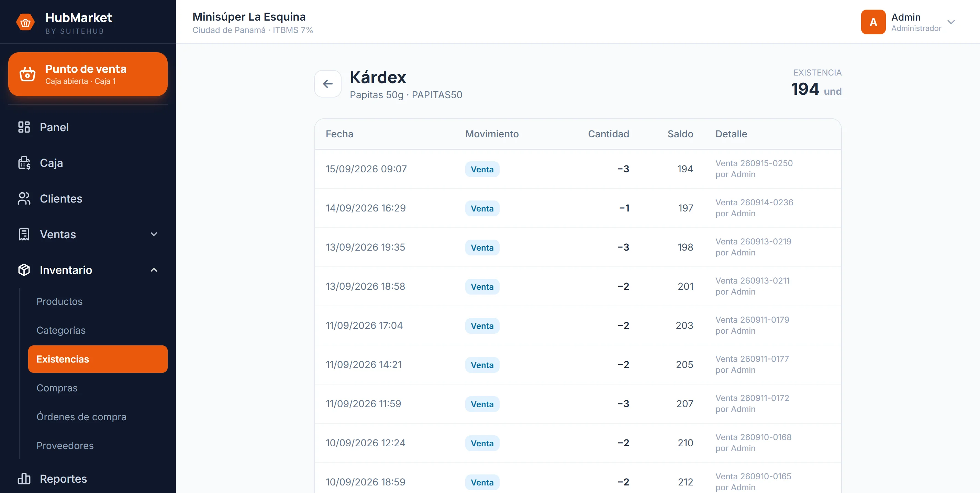The height and width of the screenshot is (493, 980).
Task: Collapse the Inventario submenu chevron
Action: (154, 270)
